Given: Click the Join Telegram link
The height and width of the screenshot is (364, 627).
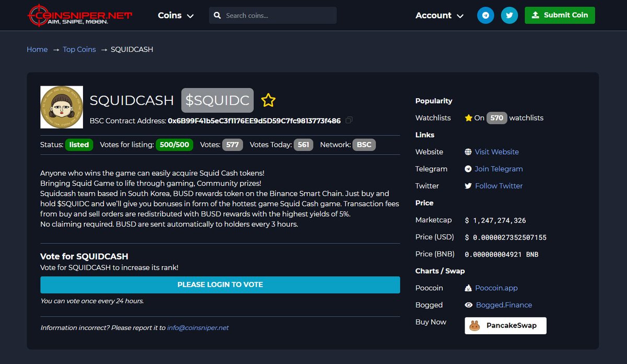Looking at the screenshot, I should (499, 169).
